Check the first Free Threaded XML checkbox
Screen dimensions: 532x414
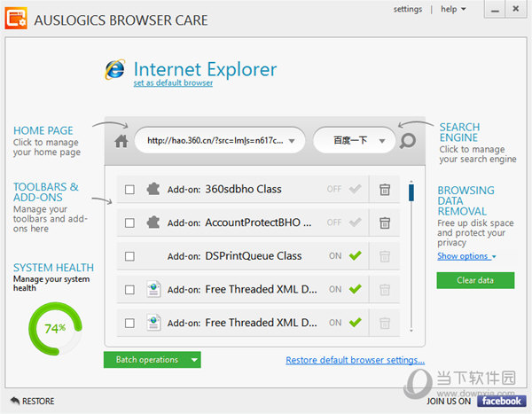pos(129,290)
